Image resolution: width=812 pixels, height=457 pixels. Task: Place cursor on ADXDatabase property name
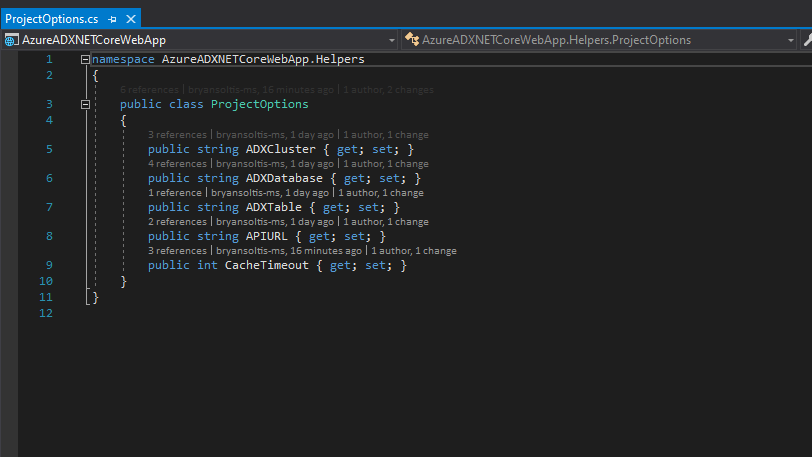284,178
